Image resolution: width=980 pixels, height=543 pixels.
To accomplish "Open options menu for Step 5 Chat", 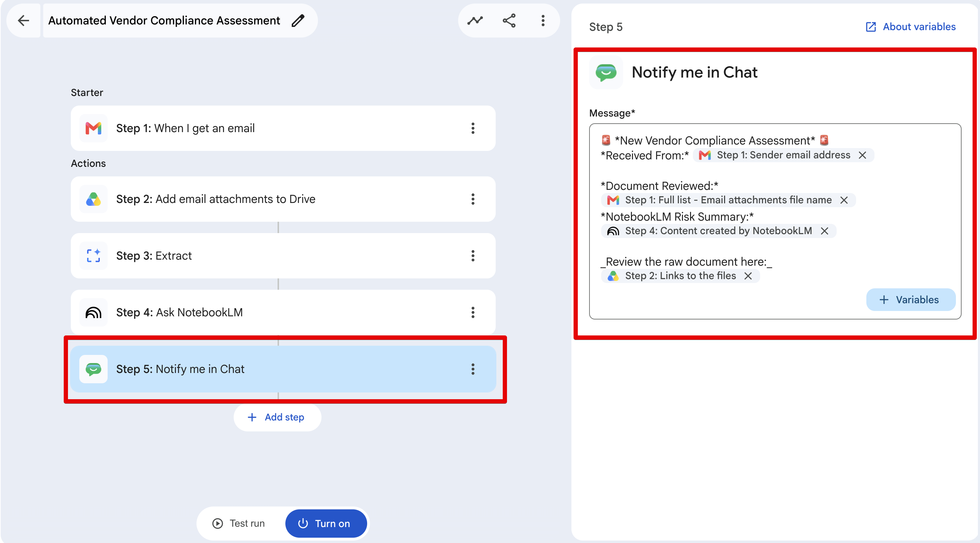I will (473, 369).
